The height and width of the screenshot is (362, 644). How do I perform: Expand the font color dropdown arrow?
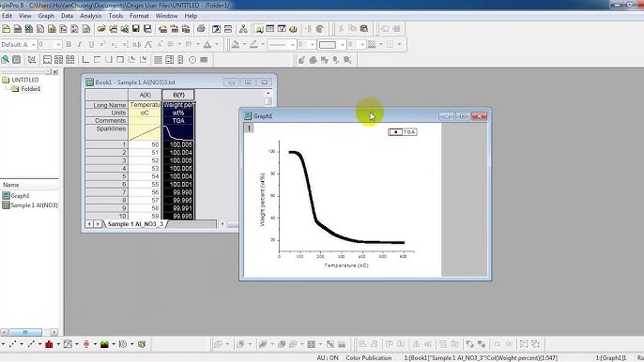[217, 44]
